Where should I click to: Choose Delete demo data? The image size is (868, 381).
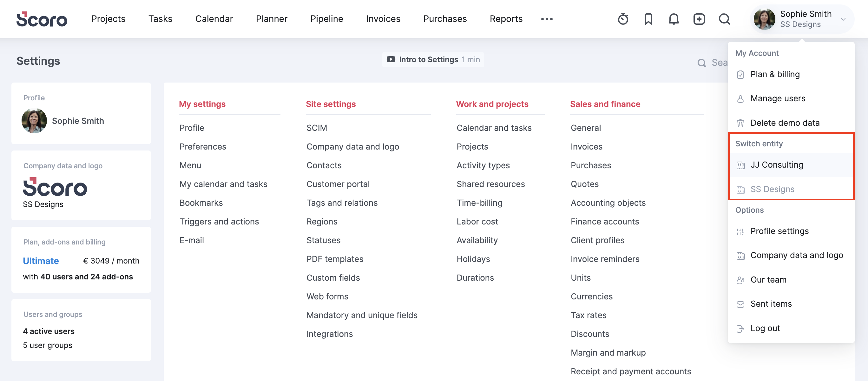point(791,123)
